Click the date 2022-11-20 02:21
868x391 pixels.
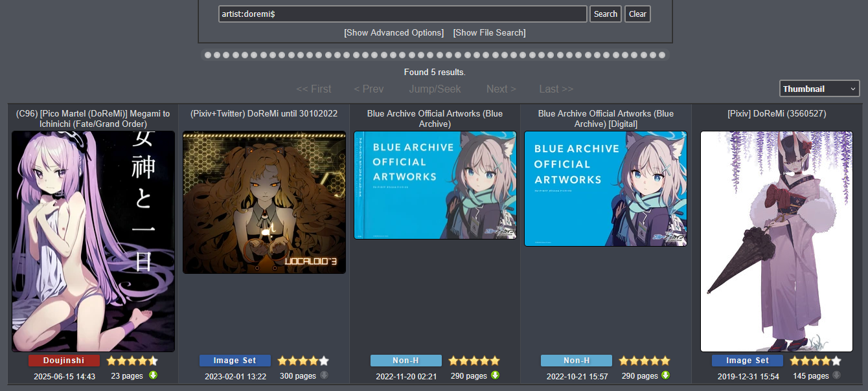point(406,376)
